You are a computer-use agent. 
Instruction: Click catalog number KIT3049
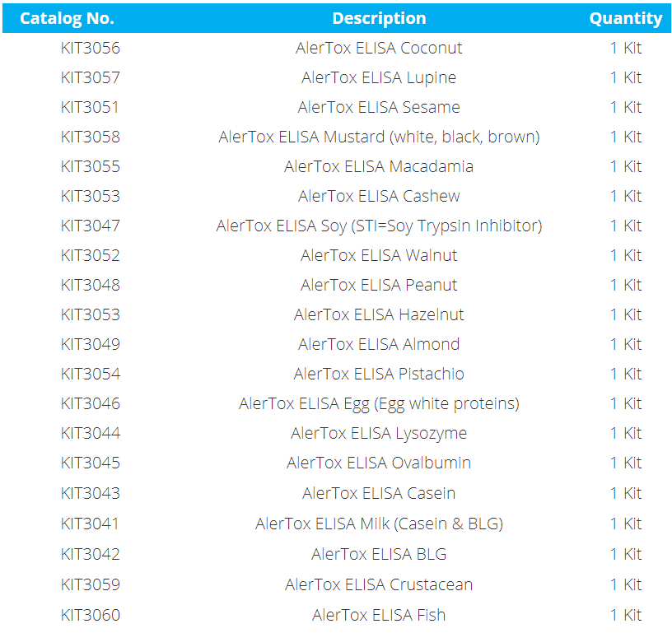[90, 344]
